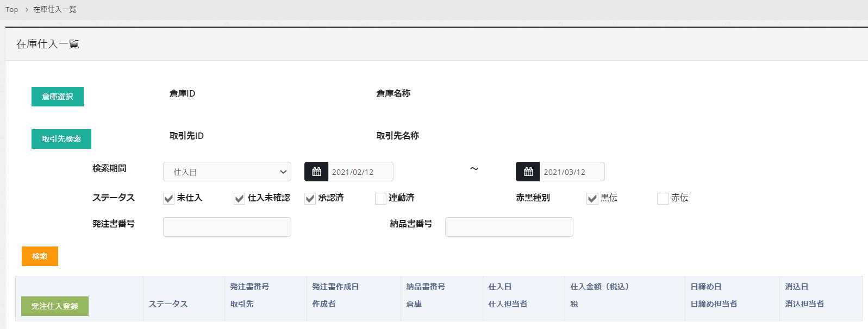The width and height of the screenshot is (868, 329).
Task: Click the Top breadcrumb link
Action: pyautogui.click(x=11, y=10)
